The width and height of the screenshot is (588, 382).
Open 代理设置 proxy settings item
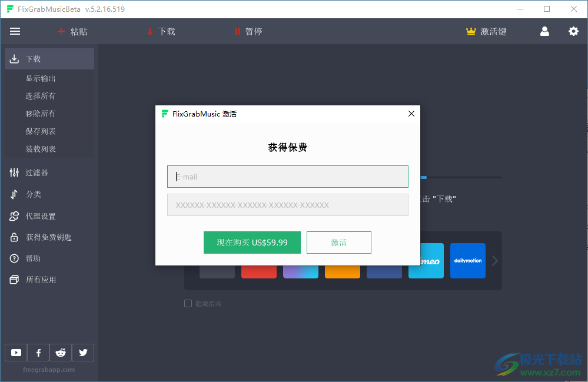click(33, 216)
